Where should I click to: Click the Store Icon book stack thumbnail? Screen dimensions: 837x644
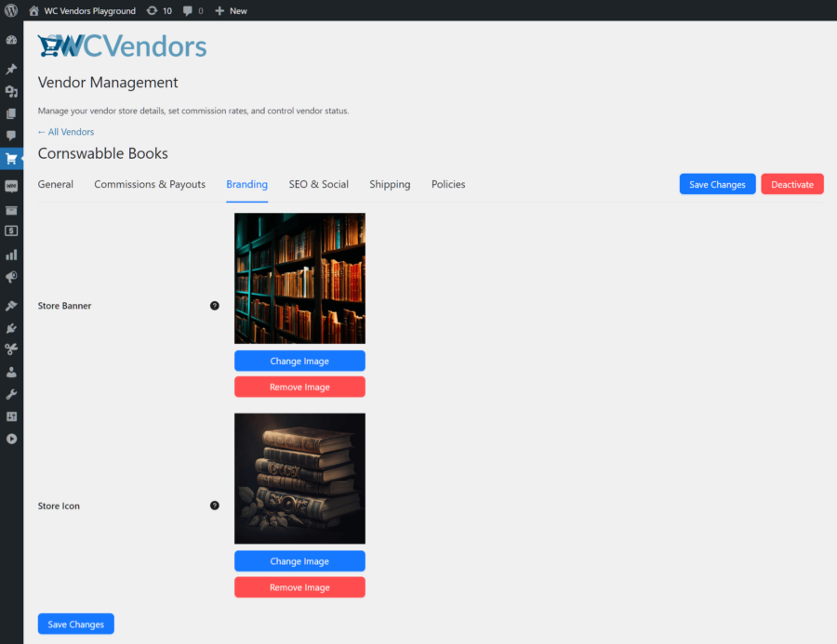click(299, 478)
